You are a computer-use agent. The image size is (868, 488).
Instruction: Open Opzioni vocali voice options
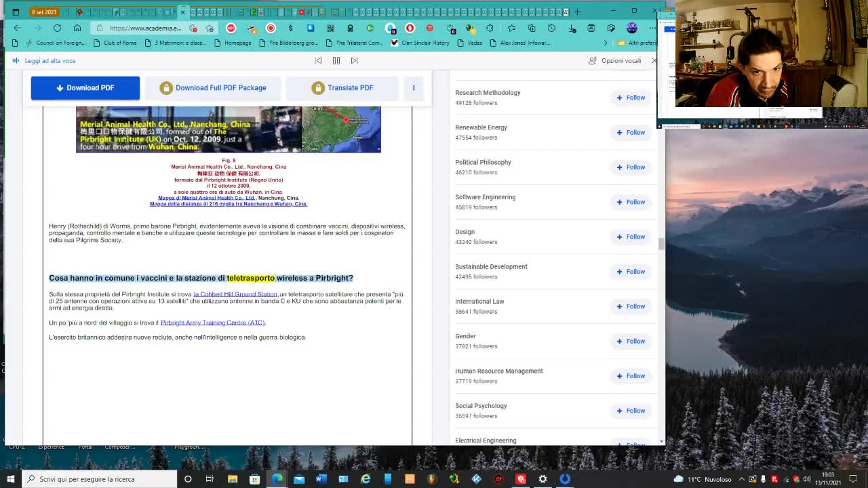coord(614,60)
